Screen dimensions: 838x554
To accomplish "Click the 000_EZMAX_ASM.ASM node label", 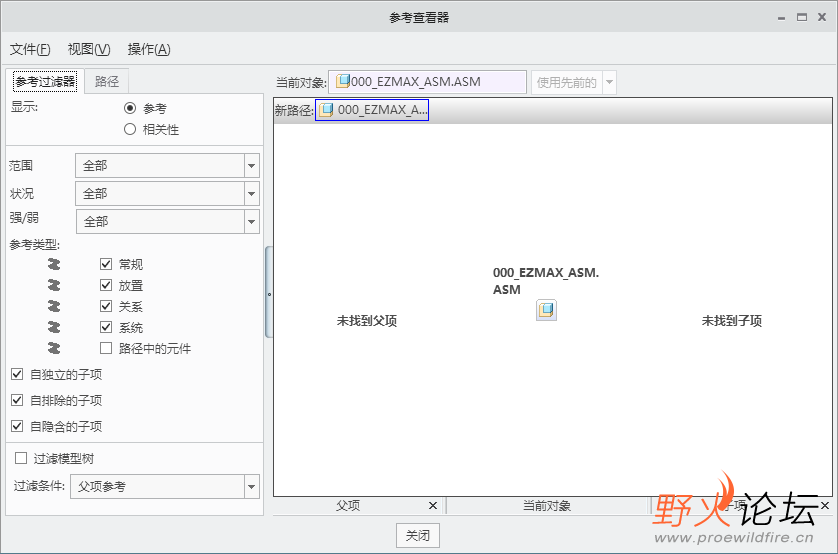I will tap(546, 281).
